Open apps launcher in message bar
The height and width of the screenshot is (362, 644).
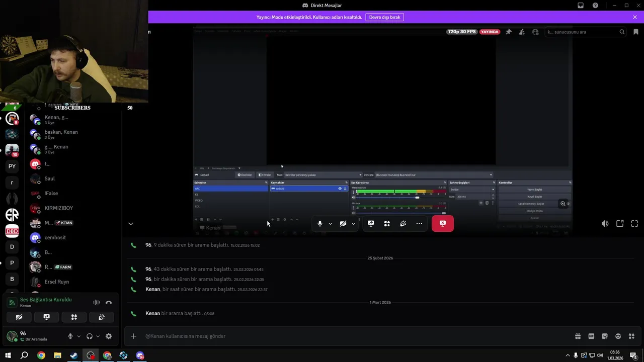(x=631, y=336)
